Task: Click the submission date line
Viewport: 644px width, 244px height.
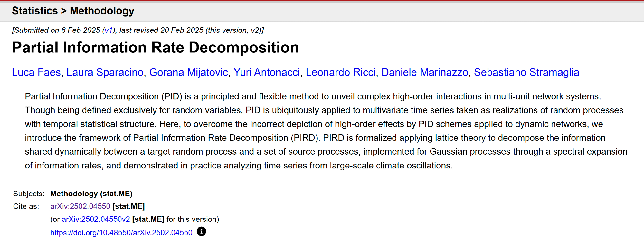Action: tap(138, 30)
